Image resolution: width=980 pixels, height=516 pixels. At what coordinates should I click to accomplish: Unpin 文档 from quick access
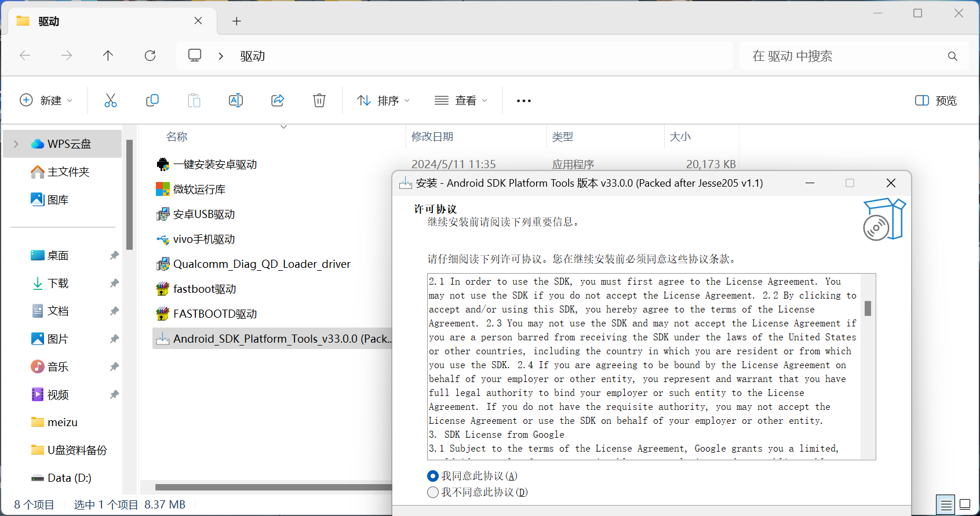pos(114,311)
